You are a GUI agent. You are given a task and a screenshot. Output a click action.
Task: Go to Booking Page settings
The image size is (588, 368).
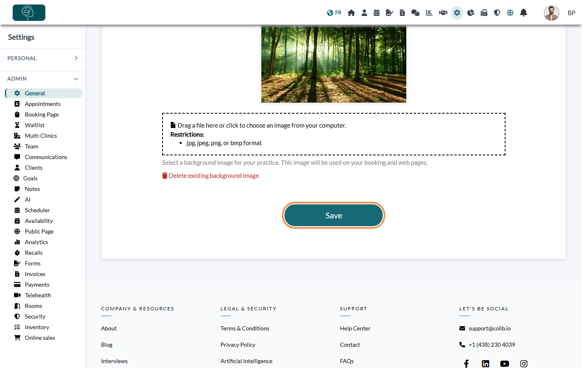click(42, 114)
